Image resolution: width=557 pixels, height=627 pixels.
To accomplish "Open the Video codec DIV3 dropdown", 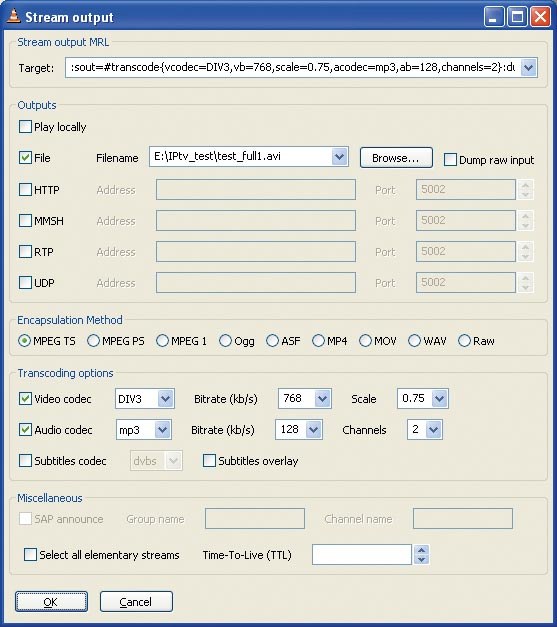I will tap(165, 398).
